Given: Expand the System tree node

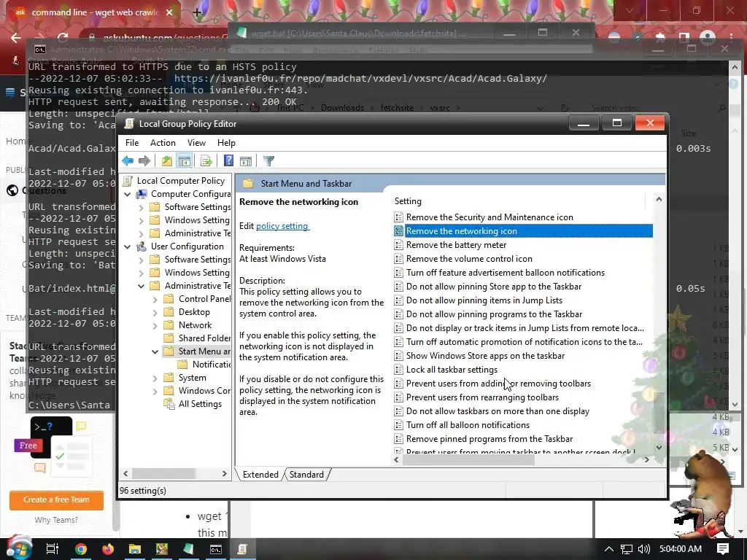Looking at the screenshot, I should [x=155, y=378].
